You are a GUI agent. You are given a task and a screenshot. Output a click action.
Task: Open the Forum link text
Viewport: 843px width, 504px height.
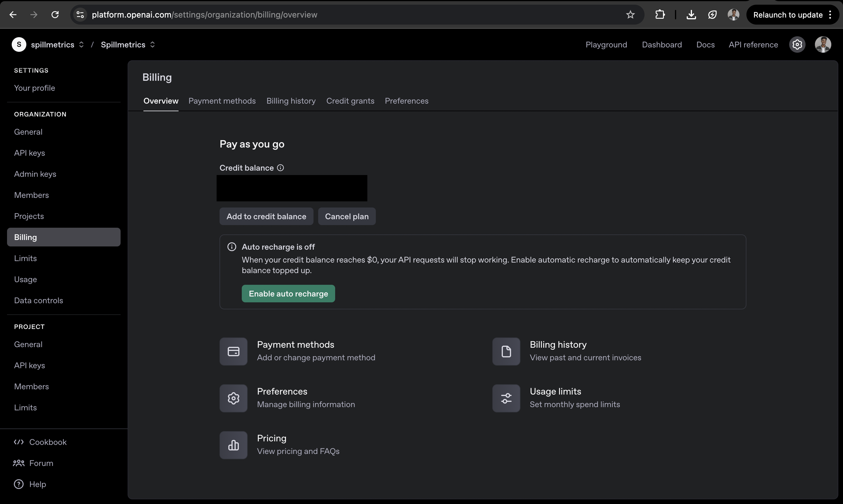(41, 463)
